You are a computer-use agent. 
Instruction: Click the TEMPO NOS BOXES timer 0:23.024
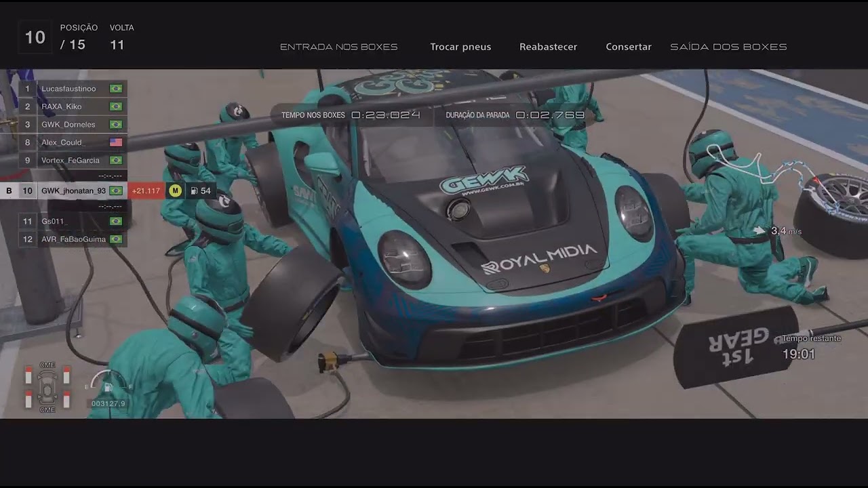386,115
